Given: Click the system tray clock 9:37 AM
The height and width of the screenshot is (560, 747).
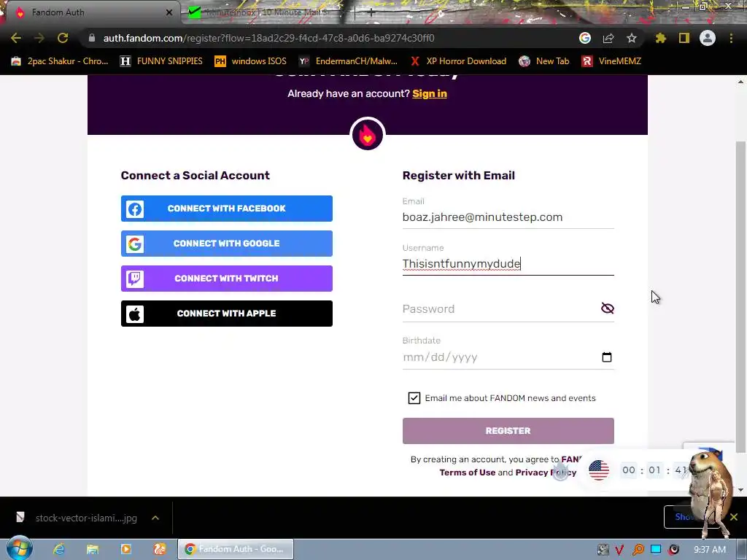Looking at the screenshot, I should [710, 550].
